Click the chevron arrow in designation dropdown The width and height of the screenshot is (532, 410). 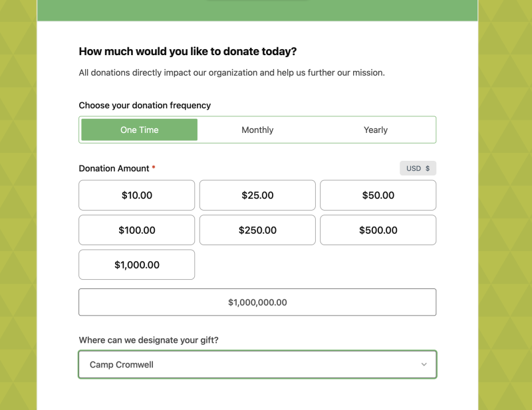[424, 365]
